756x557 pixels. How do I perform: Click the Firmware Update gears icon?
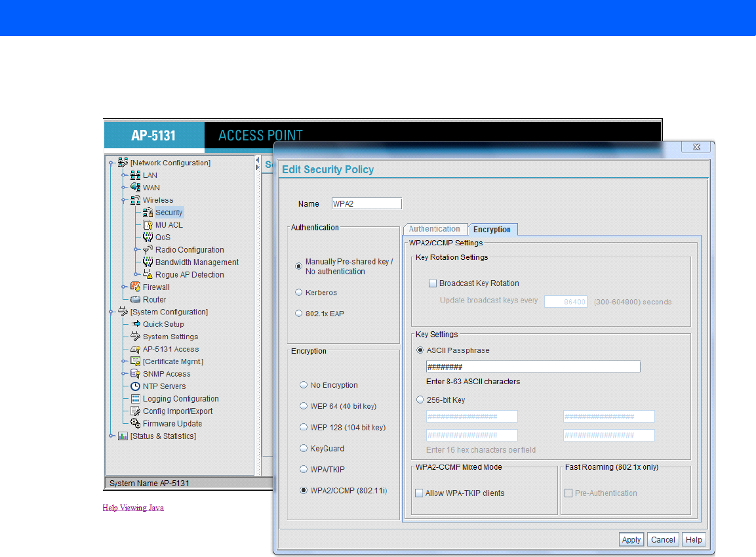coord(136,423)
